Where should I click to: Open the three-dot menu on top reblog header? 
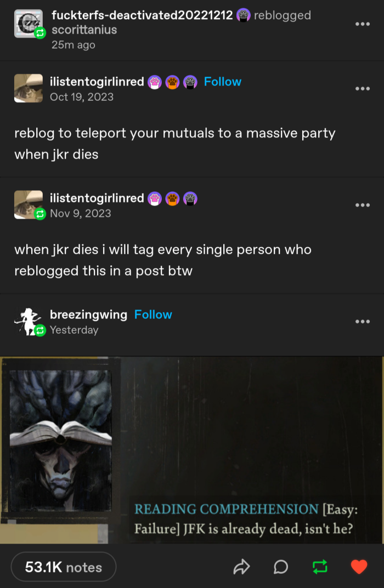click(x=362, y=24)
